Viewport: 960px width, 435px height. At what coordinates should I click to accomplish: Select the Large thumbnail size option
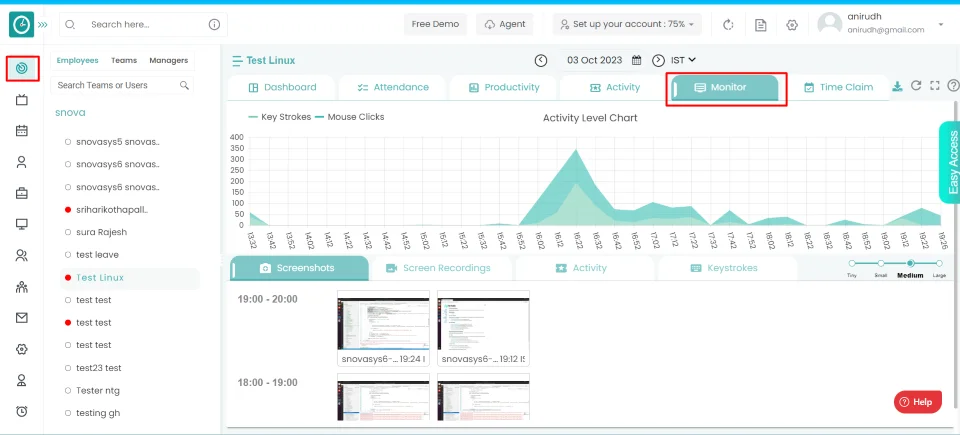(x=940, y=263)
